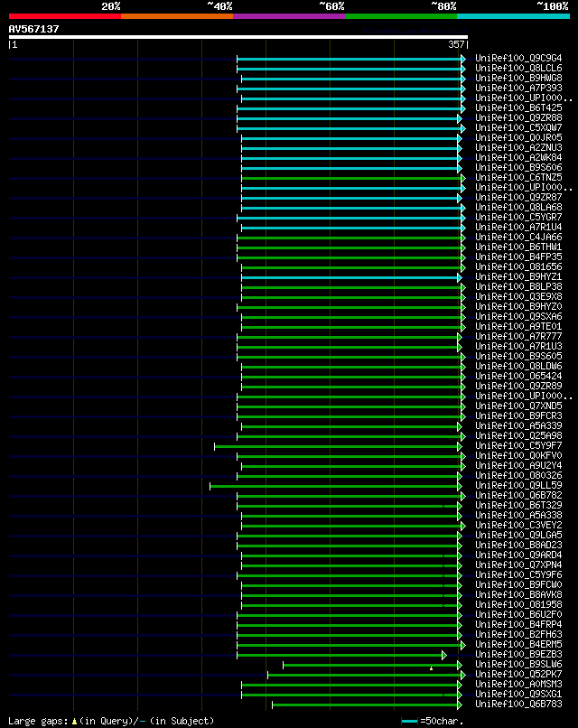Open hit UniRef100_B4ERM5
Viewport: 578px width, 728px height.
point(518,644)
